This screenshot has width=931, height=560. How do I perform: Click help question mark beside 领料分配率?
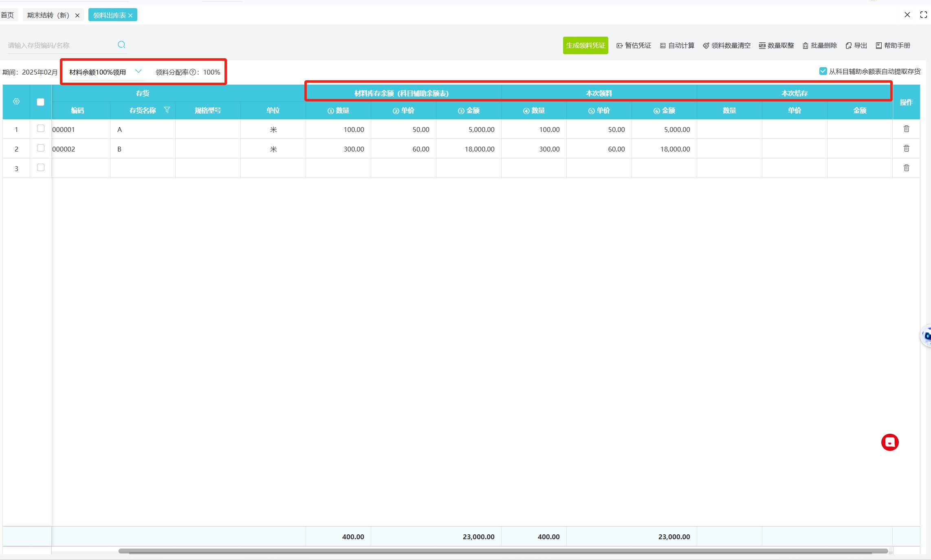point(193,72)
